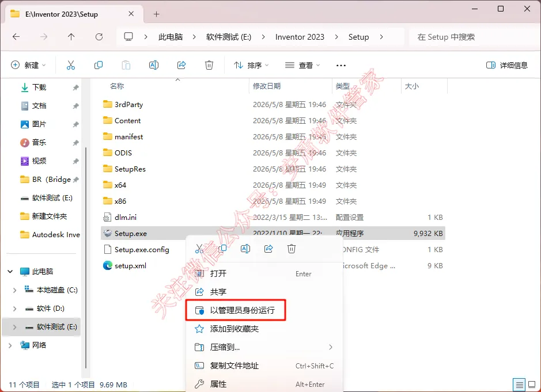Click the 在 Setup 中搜索 search box
Viewport: 541px width, 392px height.
pyautogui.click(x=474, y=37)
